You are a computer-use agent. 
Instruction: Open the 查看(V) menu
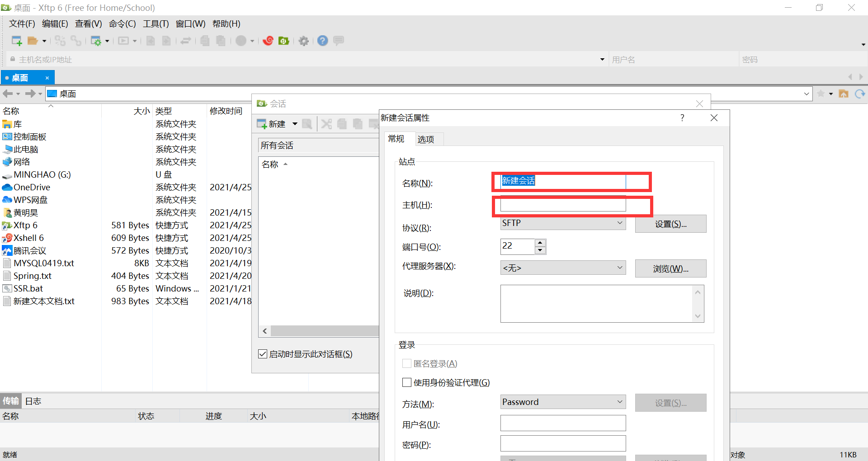[88, 24]
